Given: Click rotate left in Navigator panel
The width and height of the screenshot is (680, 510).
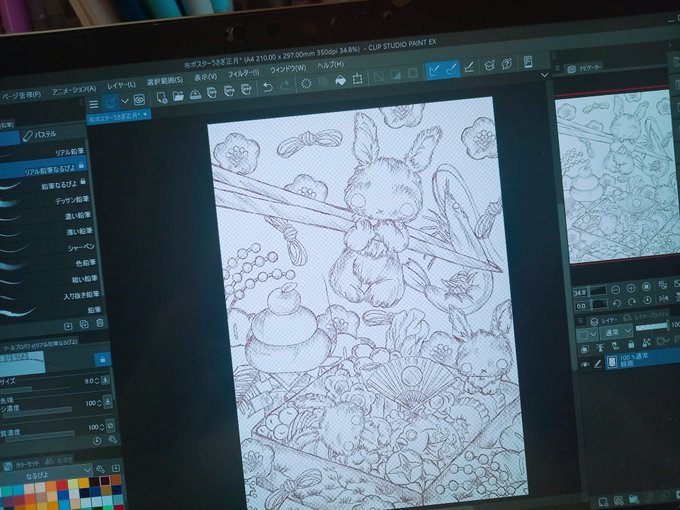Looking at the screenshot, I should pyautogui.click(x=617, y=303).
